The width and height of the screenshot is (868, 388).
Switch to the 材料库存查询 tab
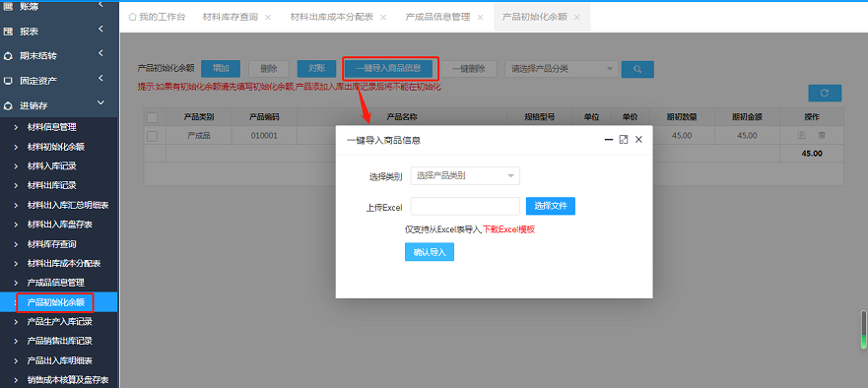coord(230,17)
